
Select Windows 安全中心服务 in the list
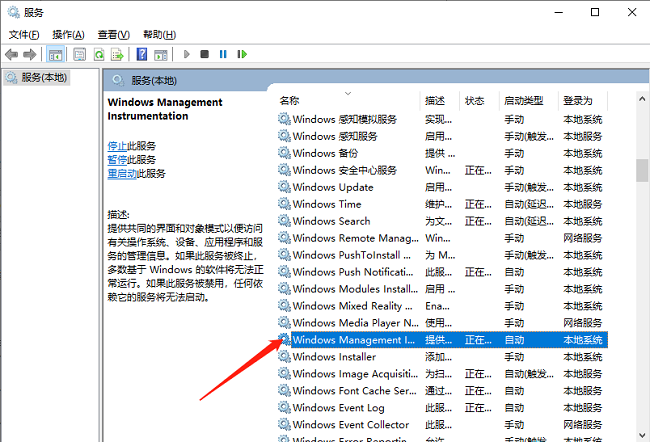coord(442,170)
